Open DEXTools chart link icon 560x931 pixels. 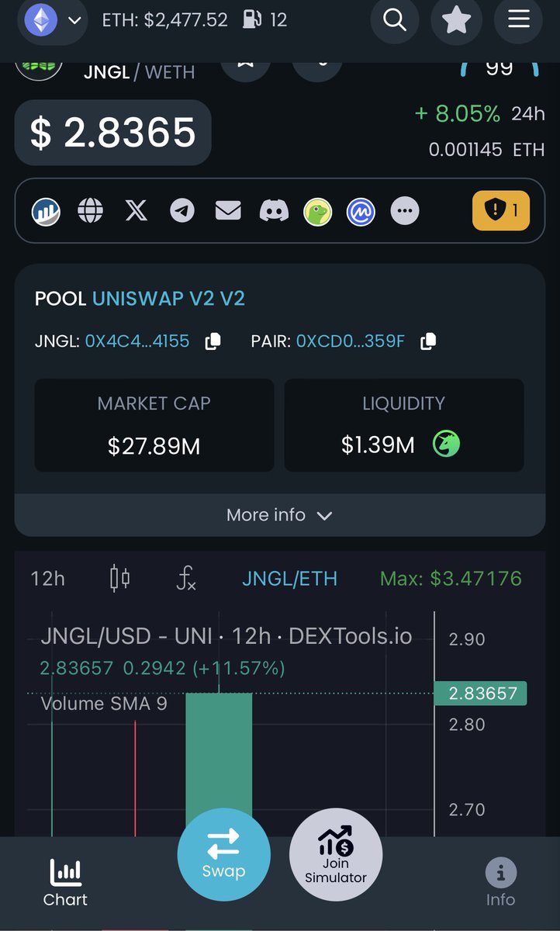coord(46,210)
